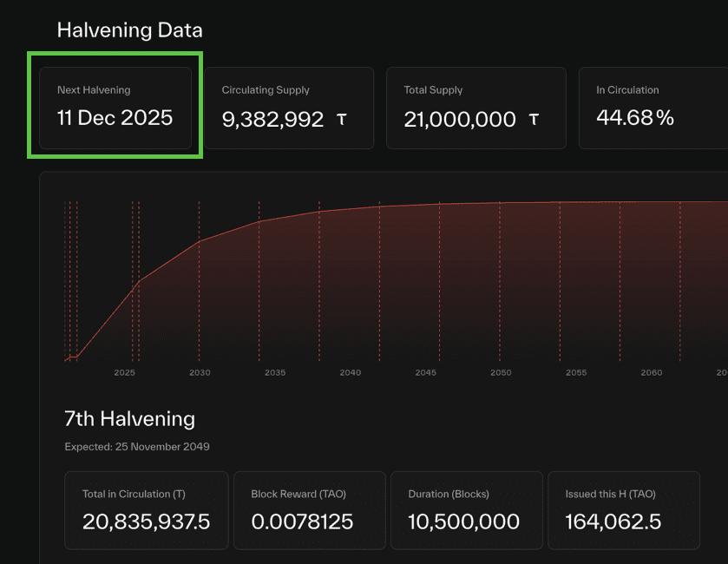728x564 pixels.
Task: Select the 10,500,000 duration value
Action: click(464, 521)
